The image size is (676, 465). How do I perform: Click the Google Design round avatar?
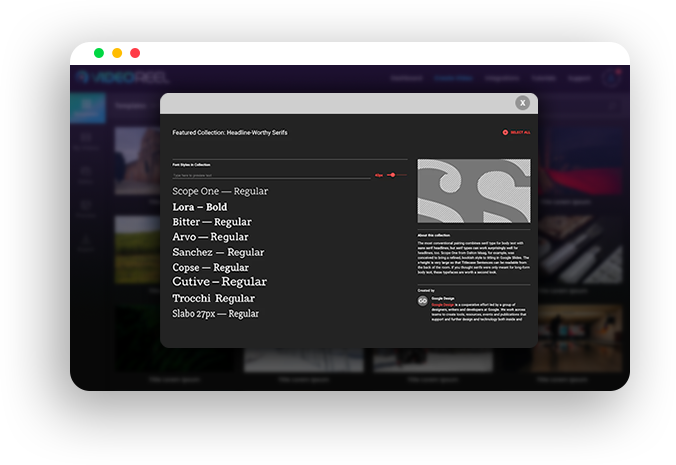click(422, 301)
